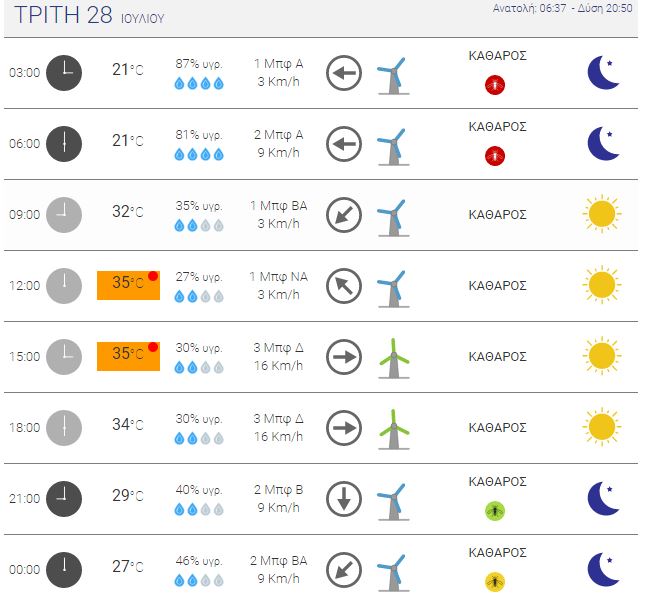This screenshot has height=596, width=648.
Task: Click the ΤΡΙΤΗ 28 date header
Action: point(89,15)
